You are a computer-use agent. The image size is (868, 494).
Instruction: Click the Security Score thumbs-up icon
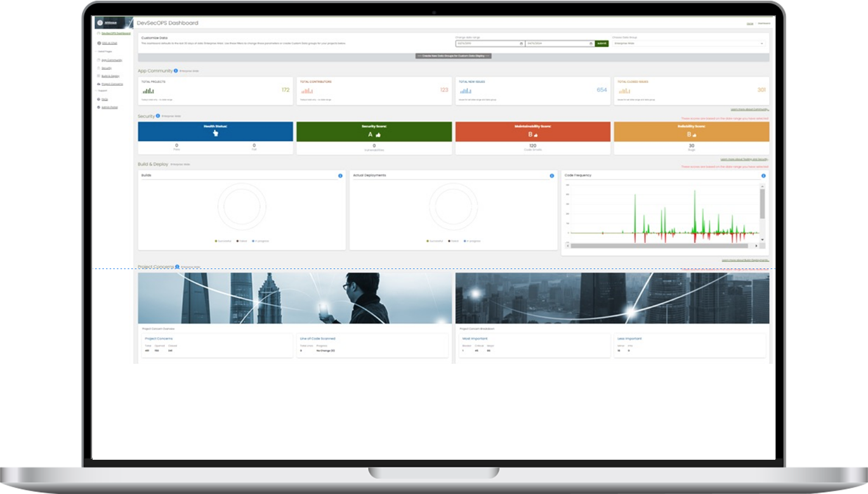point(378,134)
